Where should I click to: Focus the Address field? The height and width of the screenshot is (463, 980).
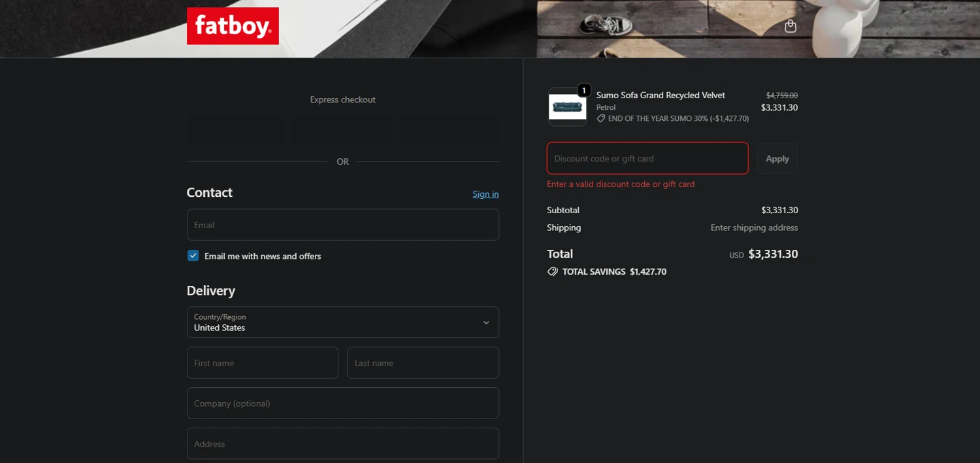click(x=343, y=444)
